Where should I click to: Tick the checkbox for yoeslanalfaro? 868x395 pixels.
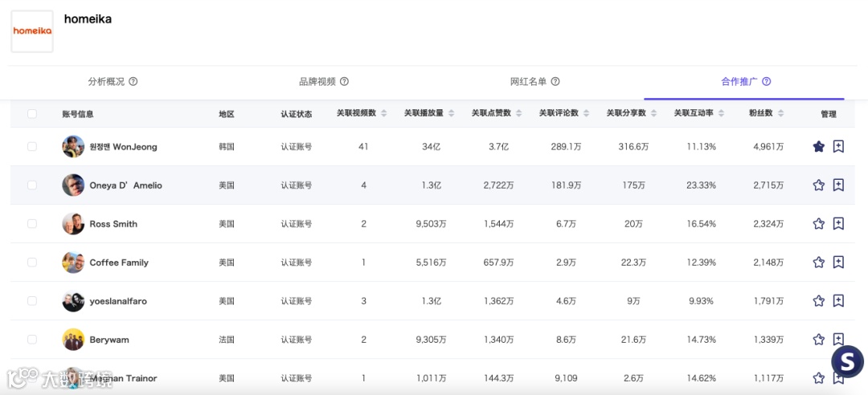click(x=32, y=301)
